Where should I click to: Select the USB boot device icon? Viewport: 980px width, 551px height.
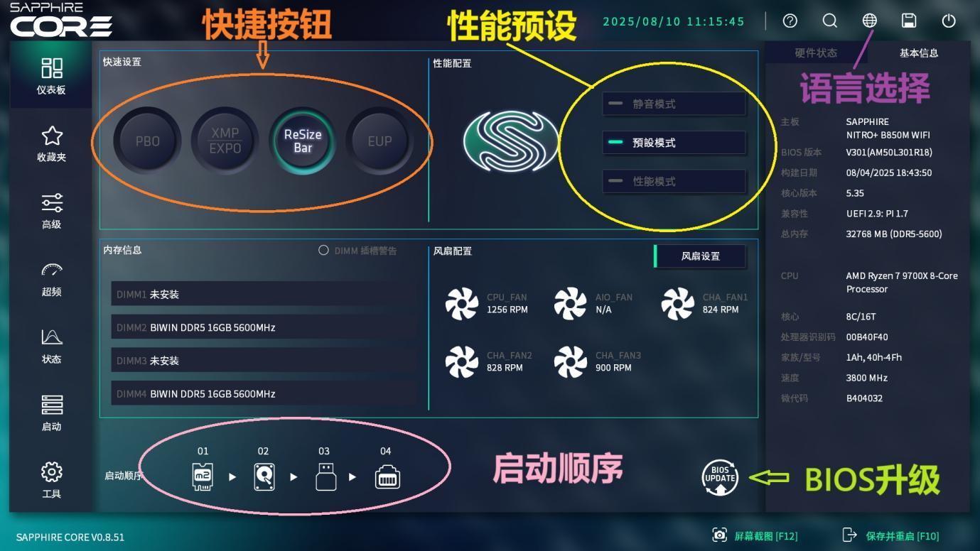(325, 476)
